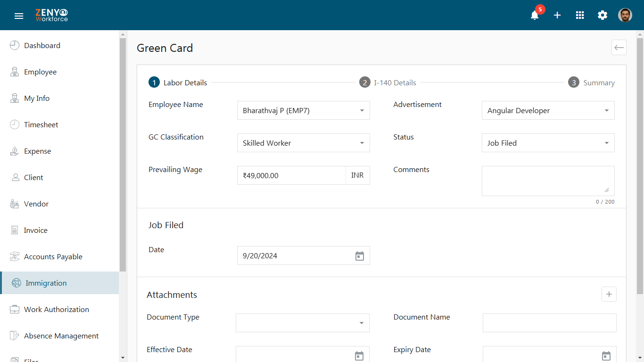The image size is (644, 362).
Task: Click the back arrow on Green Card page
Action: pos(619,48)
